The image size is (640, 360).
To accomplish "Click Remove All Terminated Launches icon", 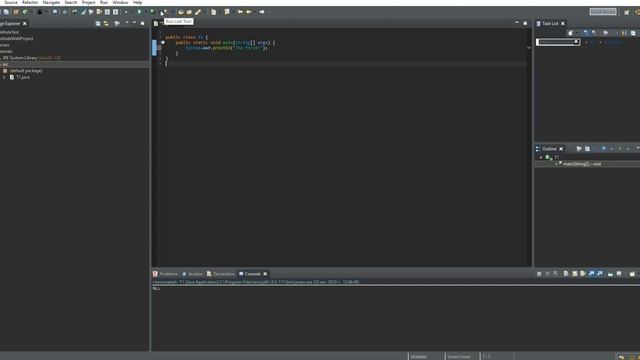I will coord(556,273).
